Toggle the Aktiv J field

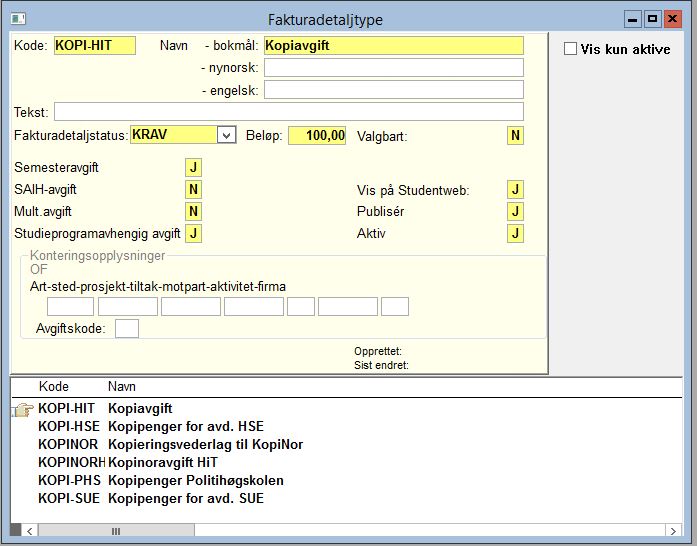click(x=515, y=233)
